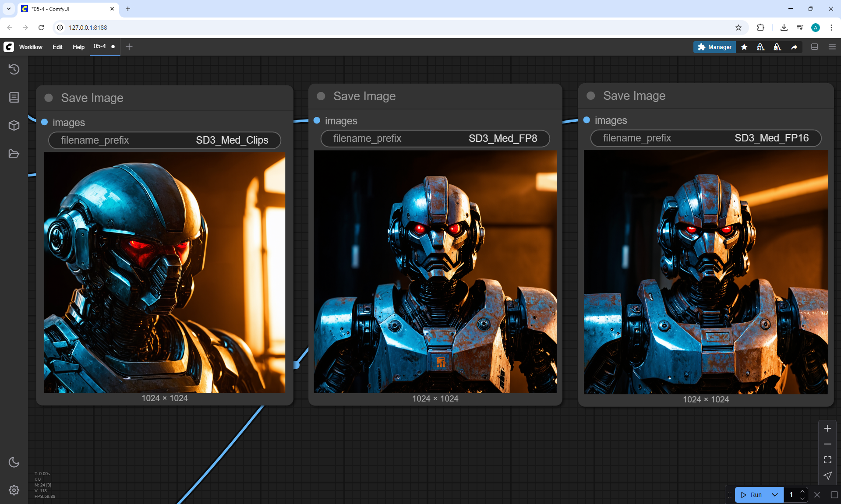Click the Manager button

[714, 47]
